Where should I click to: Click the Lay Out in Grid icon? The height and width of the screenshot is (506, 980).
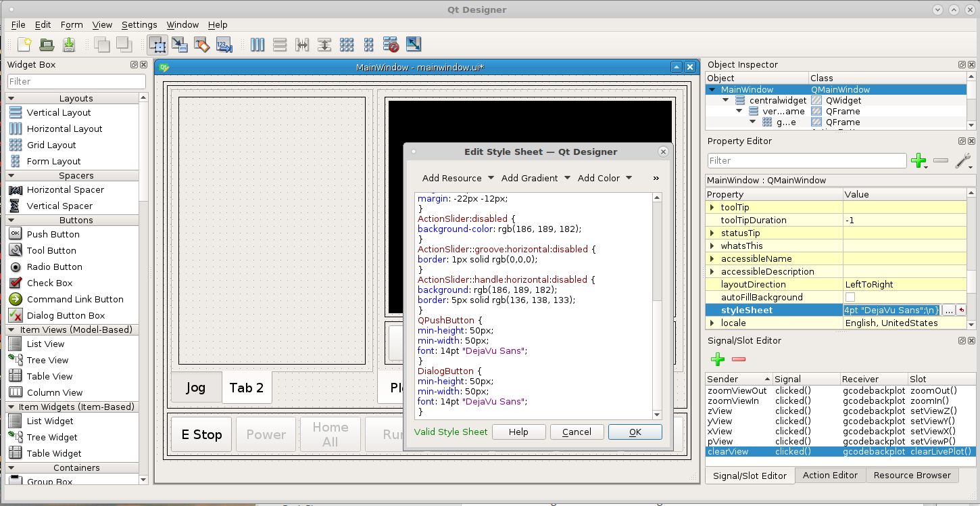347,45
